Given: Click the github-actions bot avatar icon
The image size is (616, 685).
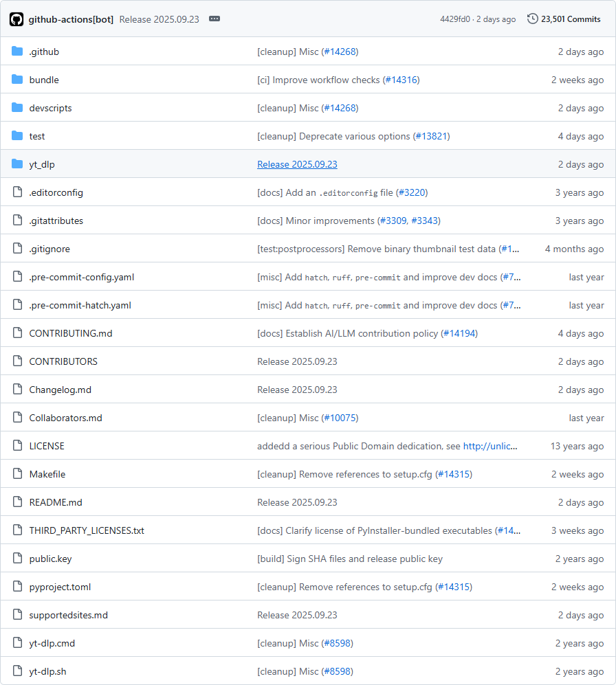Looking at the screenshot, I should pyautogui.click(x=16, y=19).
